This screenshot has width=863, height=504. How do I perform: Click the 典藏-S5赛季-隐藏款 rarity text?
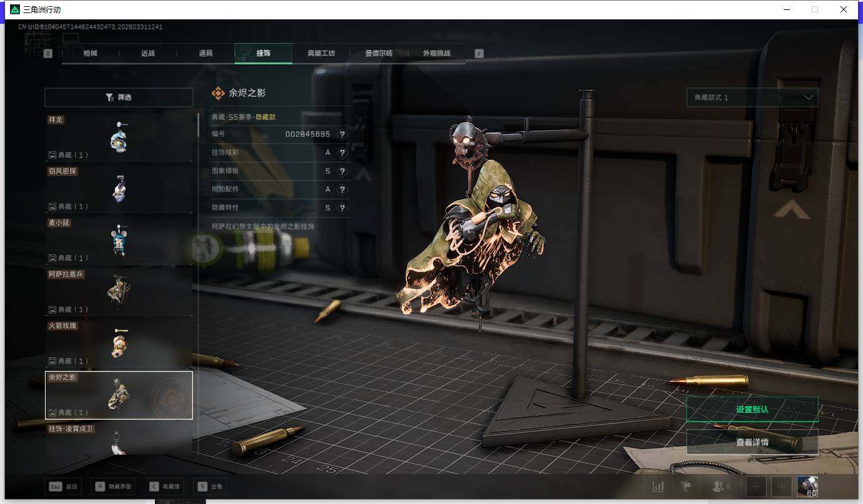[x=244, y=117]
